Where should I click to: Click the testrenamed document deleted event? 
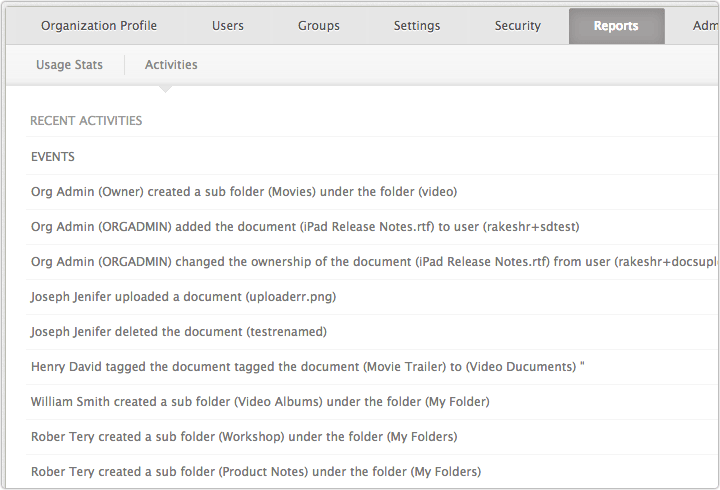coord(179,331)
